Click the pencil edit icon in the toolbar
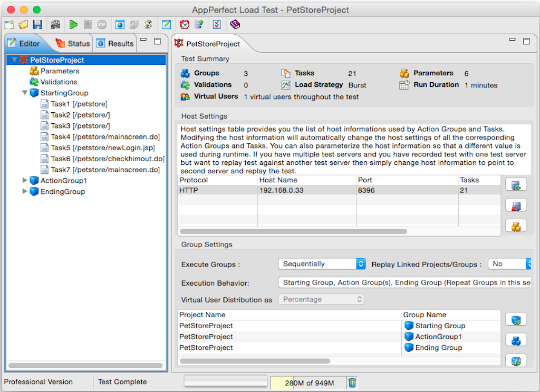 [166, 24]
